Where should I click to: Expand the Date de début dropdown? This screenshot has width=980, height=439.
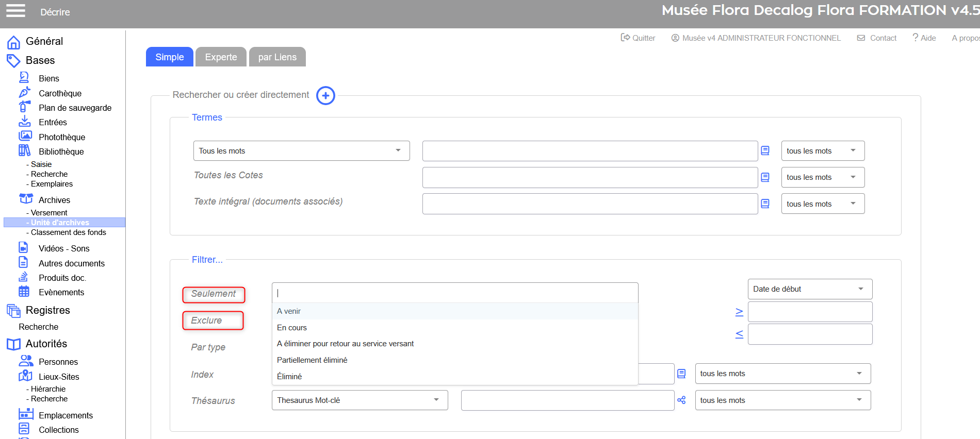pyautogui.click(x=810, y=289)
